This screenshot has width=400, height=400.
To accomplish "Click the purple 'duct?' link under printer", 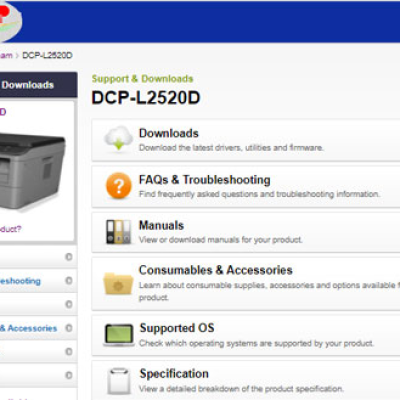I will pos(10,229).
